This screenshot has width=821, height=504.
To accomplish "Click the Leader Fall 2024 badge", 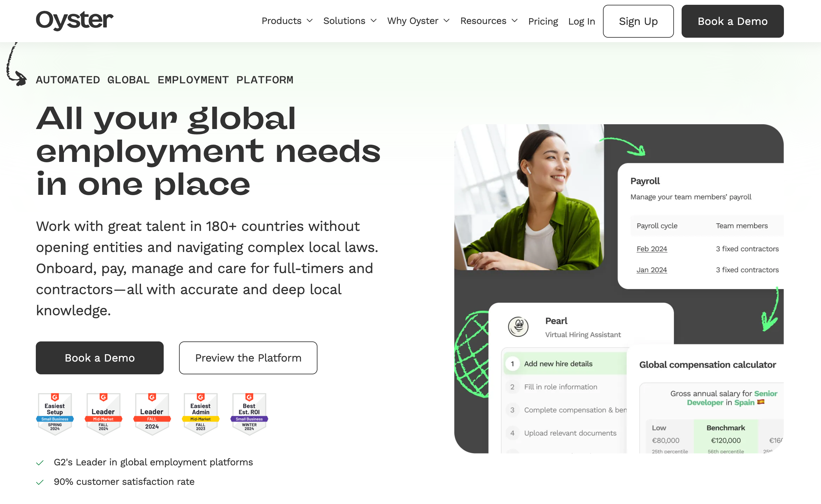I will point(152,414).
